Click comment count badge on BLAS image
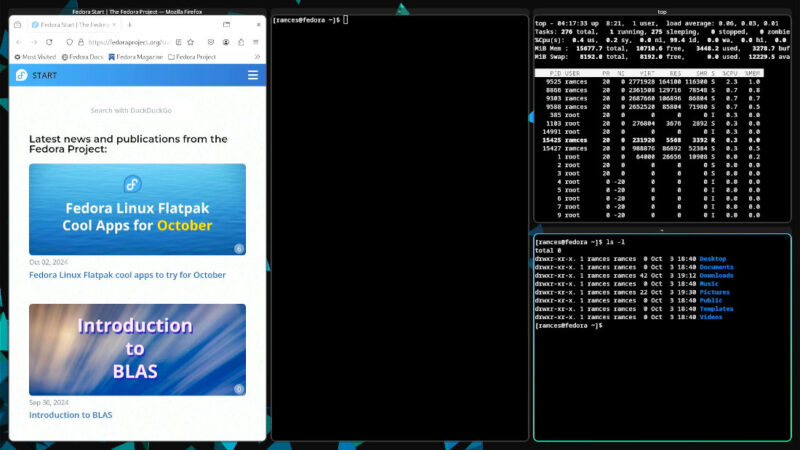This screenshot has height=450, width=800. coord(238,389)
